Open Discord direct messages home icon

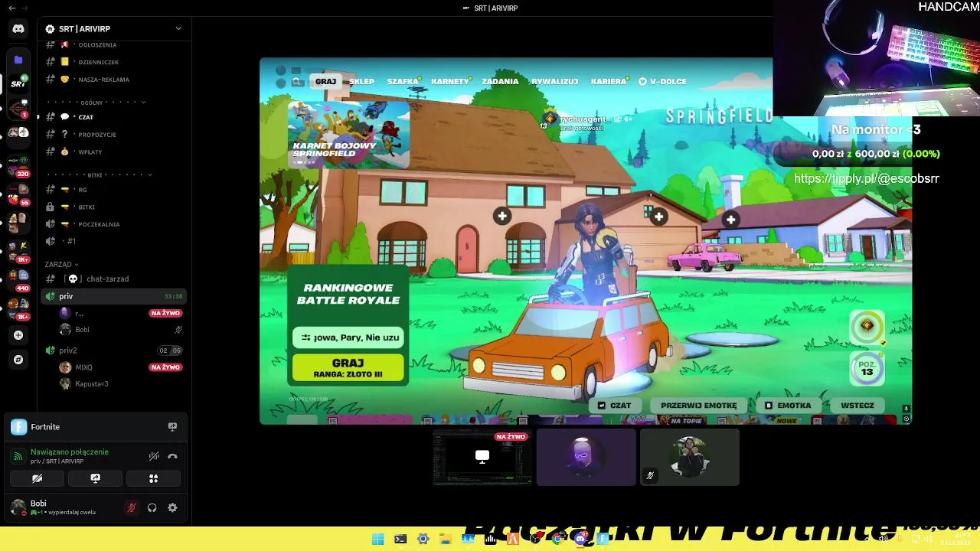(18, 29)
